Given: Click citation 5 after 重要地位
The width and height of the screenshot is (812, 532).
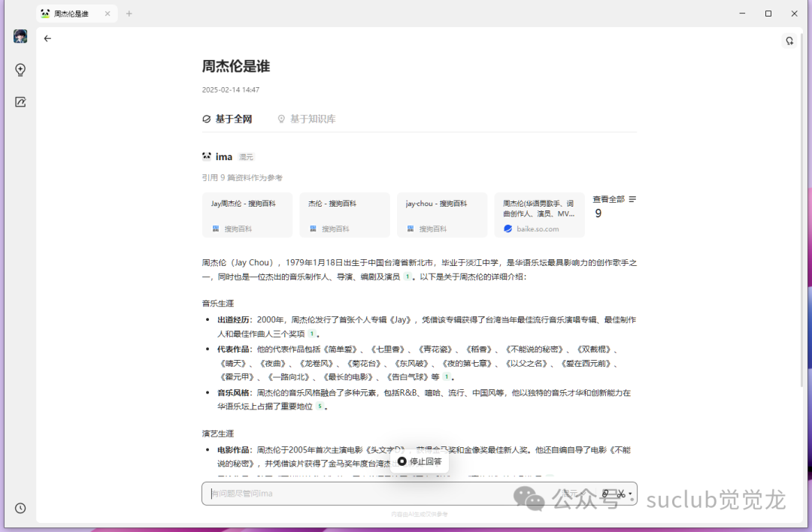Looking at the screenshot, I should click(x=320, y=407).
